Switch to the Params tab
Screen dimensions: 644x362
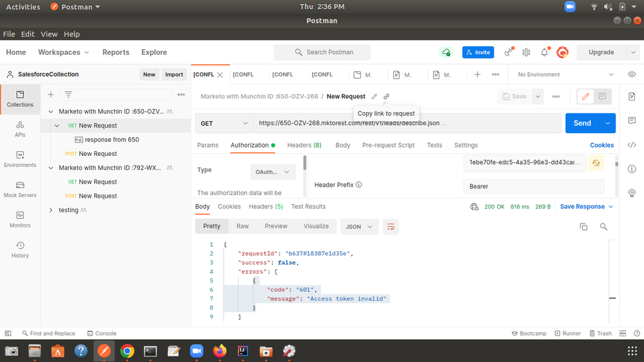208,145
